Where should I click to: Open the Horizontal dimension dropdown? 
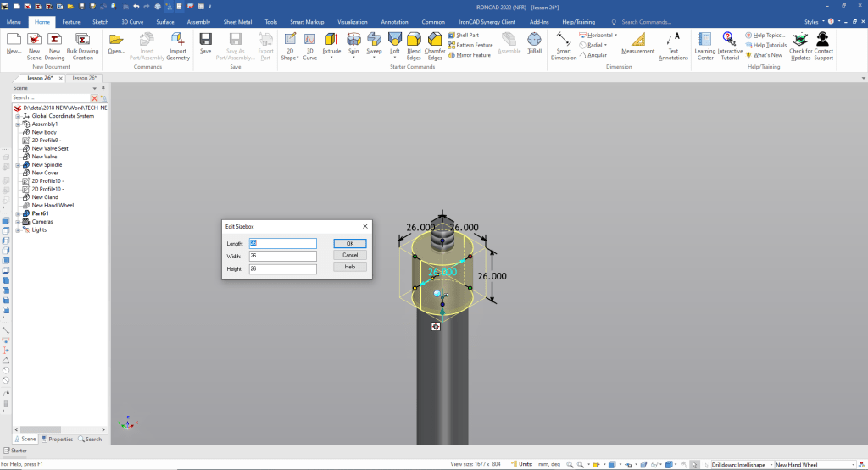tap(616, 36)
